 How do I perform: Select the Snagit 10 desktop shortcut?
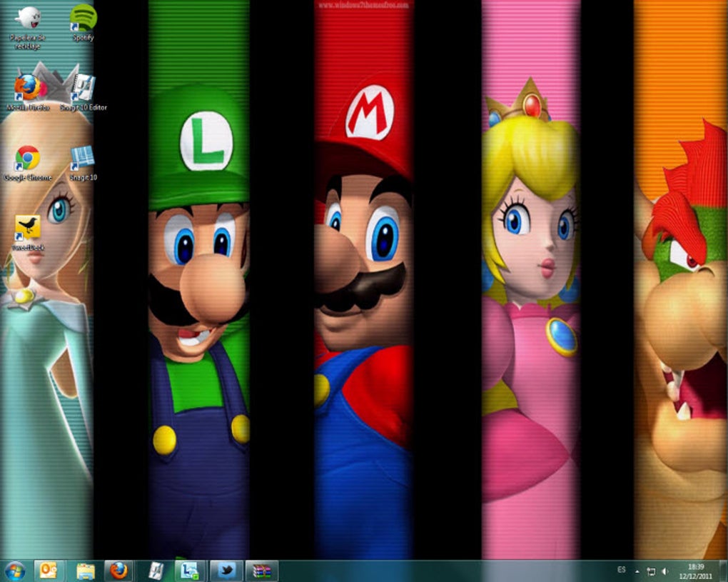point(83,164)
